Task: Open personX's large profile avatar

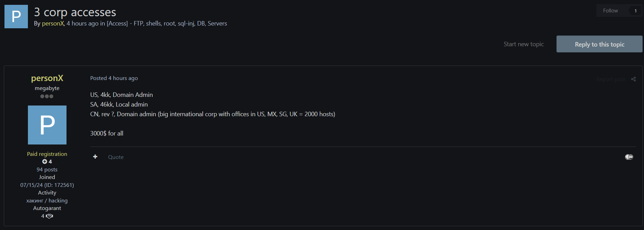Action: pyautogui.click(x=47, y=125)
